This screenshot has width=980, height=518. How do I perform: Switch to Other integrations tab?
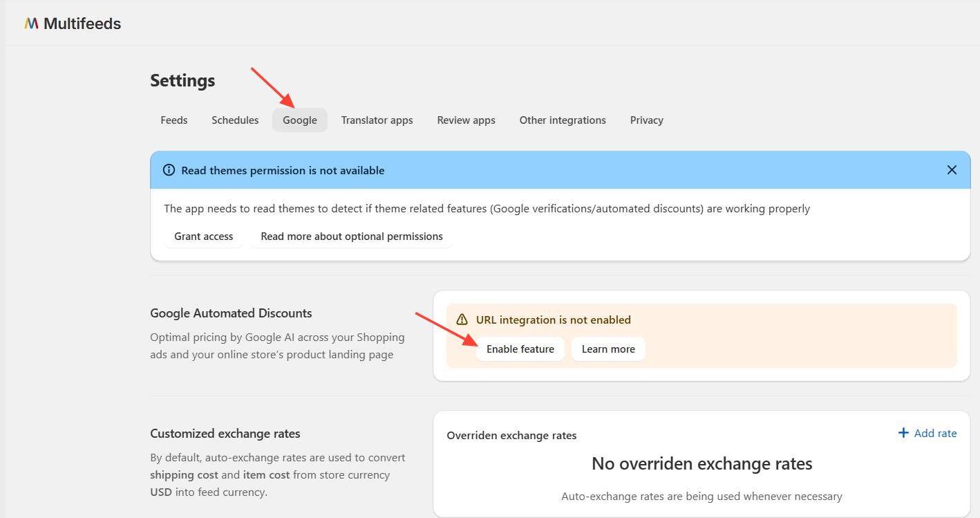pos(563,120)
